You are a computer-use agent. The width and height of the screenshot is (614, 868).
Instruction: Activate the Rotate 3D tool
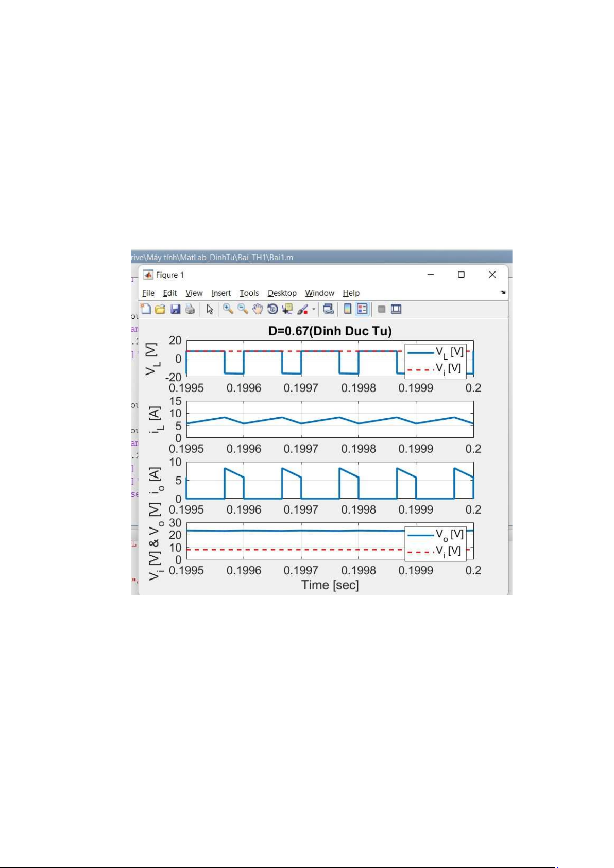[272, 309]
